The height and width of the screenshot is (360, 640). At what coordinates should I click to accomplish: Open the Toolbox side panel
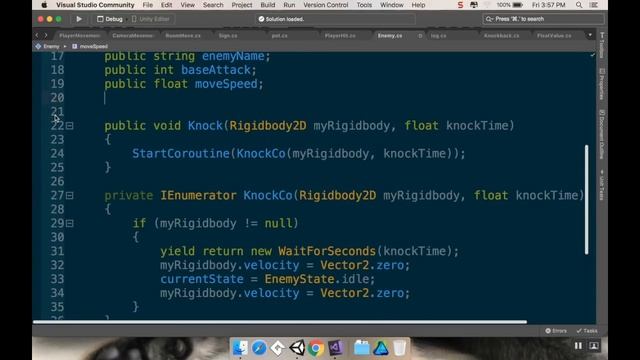point(602,45)
